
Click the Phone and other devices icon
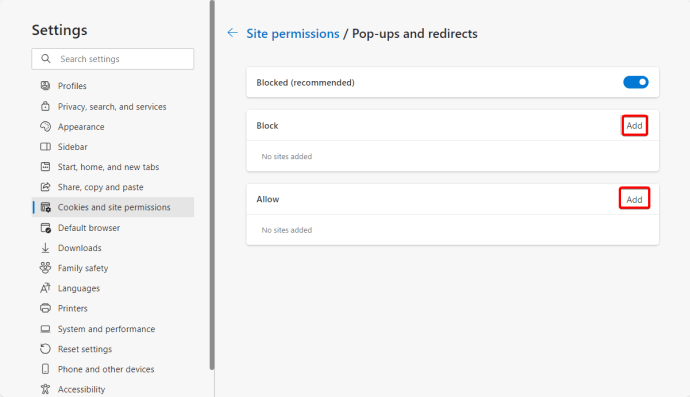(x=45, y=369)
